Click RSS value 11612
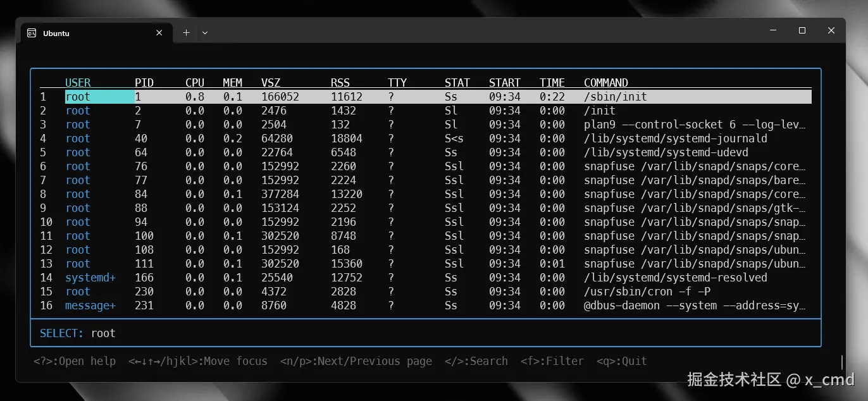 point(347,97)
